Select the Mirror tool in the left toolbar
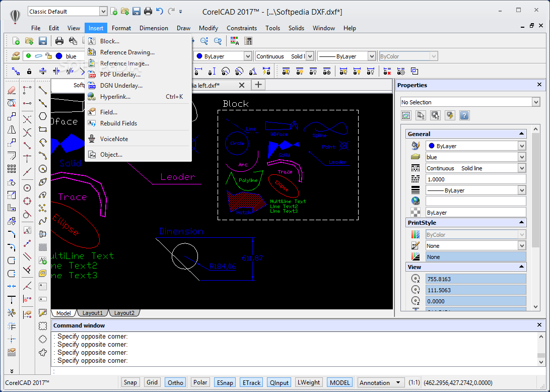 click(x=12, y=129)
